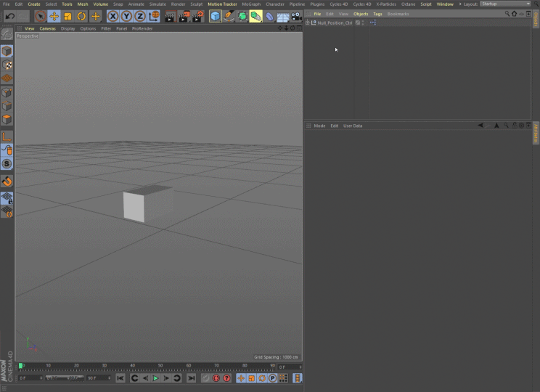Image resolution: width=540 pixels, height=392 pixels.
Task: Activate the Move tool
Action: [54, 16]
